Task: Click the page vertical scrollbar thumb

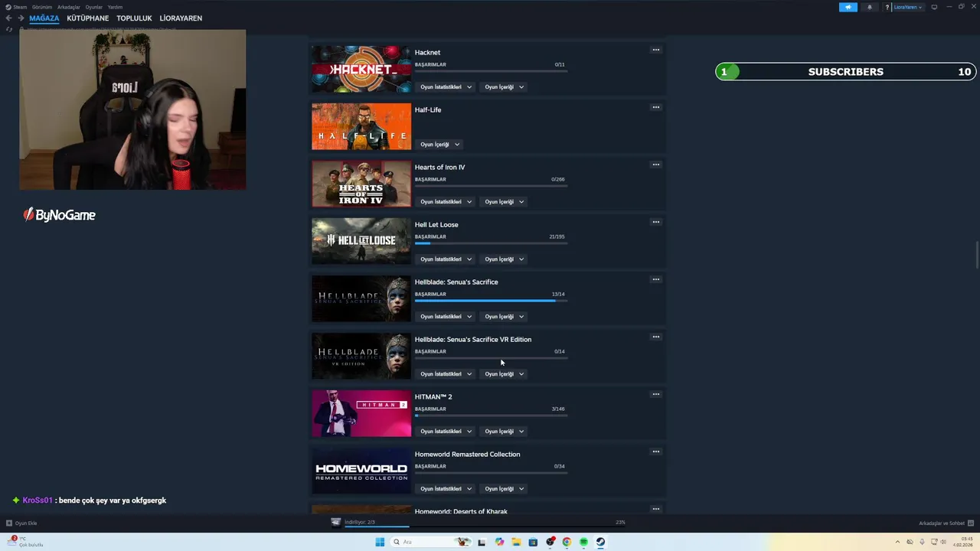Action: [976, 255]
